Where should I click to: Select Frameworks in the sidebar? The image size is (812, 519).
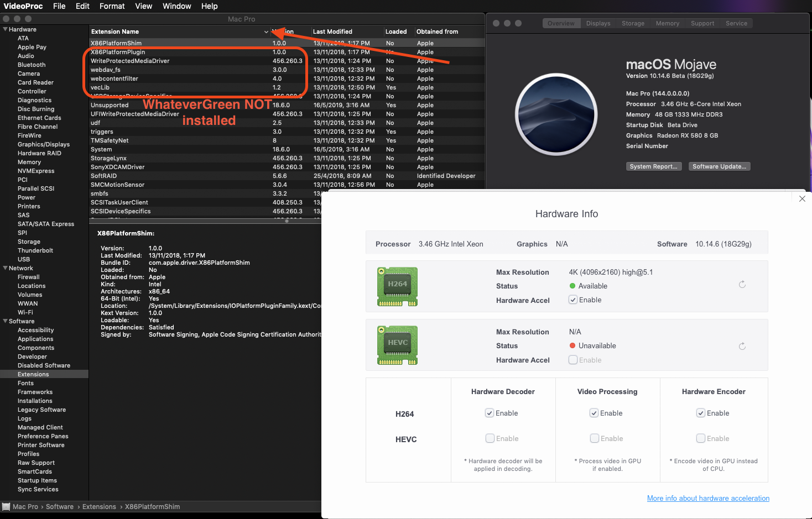click(x=35, y=392)
